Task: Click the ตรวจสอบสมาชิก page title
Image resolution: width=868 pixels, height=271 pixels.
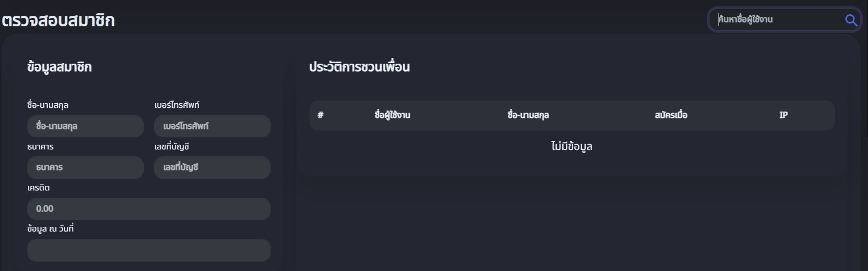Action: pyautogui.click(x=58, y=21)
